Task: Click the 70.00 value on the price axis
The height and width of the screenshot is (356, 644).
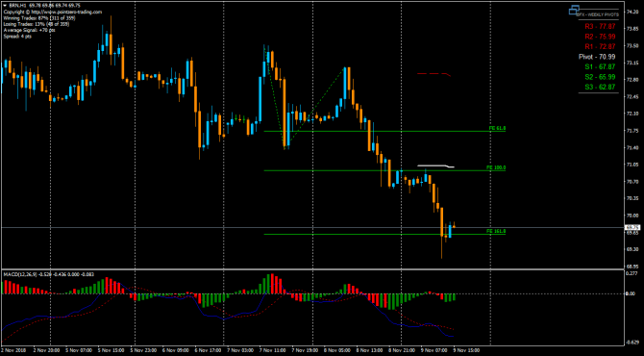Action: tap(632, 216)
